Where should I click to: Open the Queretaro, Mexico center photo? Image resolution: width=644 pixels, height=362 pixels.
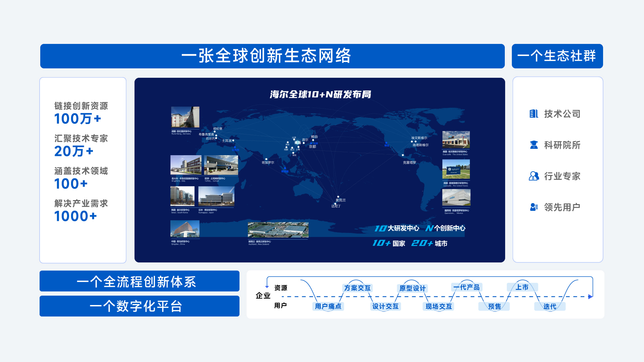(456, 198)
